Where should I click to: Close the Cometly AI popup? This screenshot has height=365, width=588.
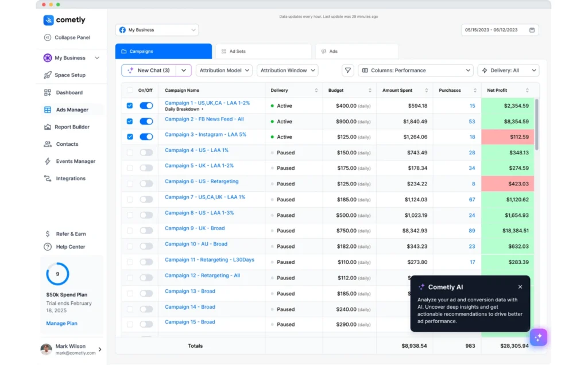[520, 287]
